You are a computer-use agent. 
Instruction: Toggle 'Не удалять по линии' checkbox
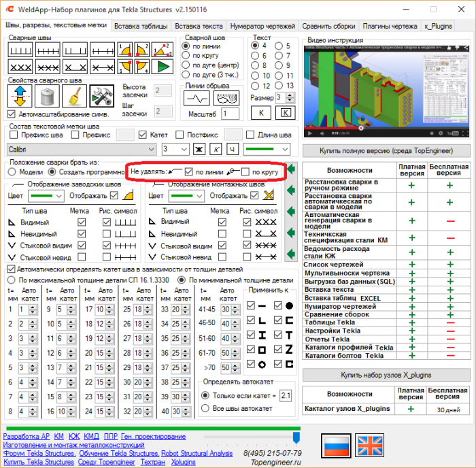[x=189, y=172]
